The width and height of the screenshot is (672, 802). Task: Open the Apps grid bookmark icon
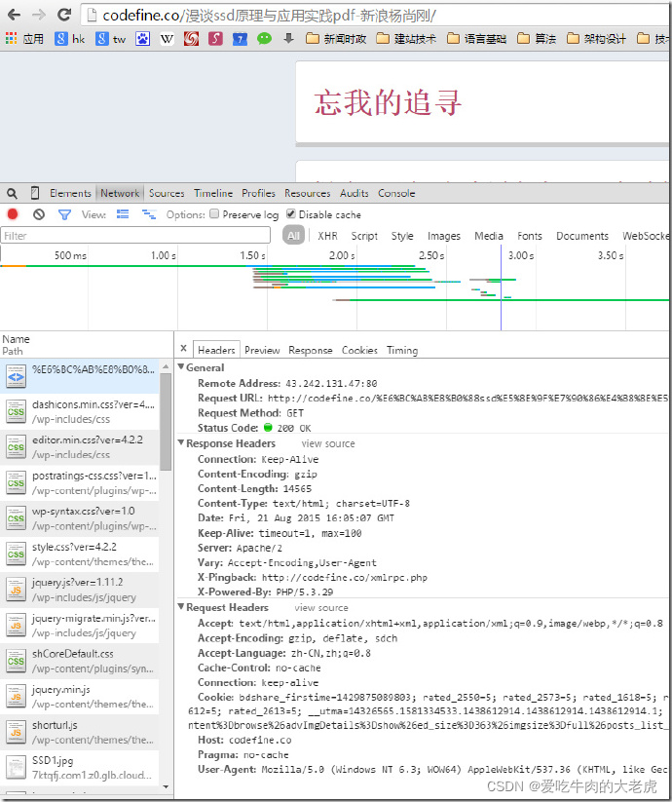[12, 38]
